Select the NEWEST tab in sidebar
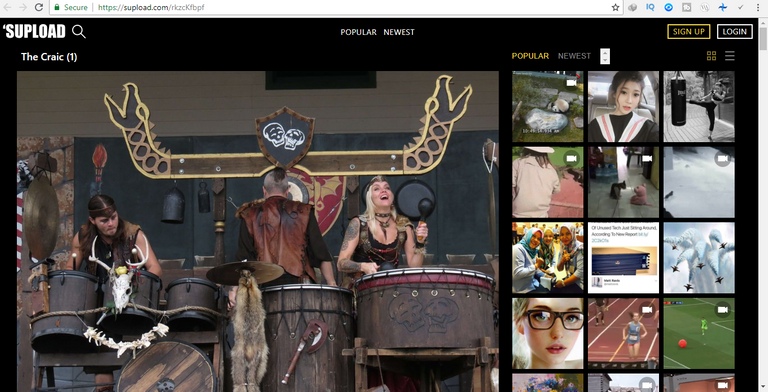This screenshot has width=768, height=392. tap(574, 56)
